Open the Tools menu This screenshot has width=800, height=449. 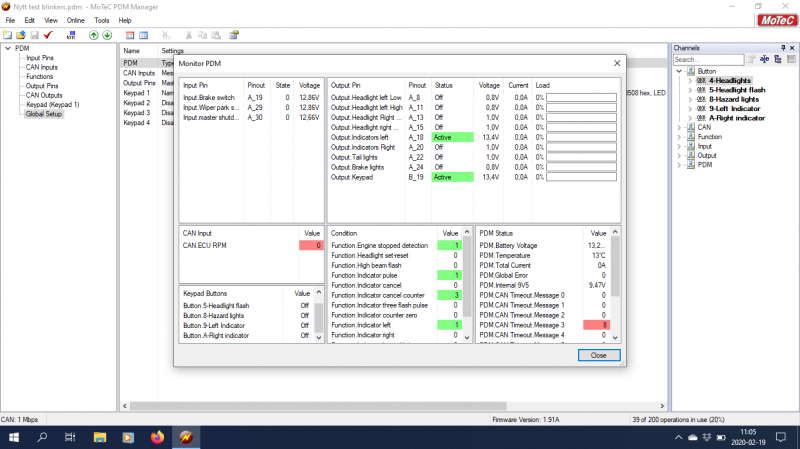coord(102,20)
